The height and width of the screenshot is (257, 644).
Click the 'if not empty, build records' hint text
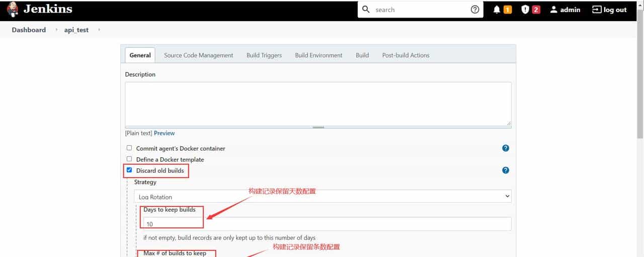[x=229, y=238]
